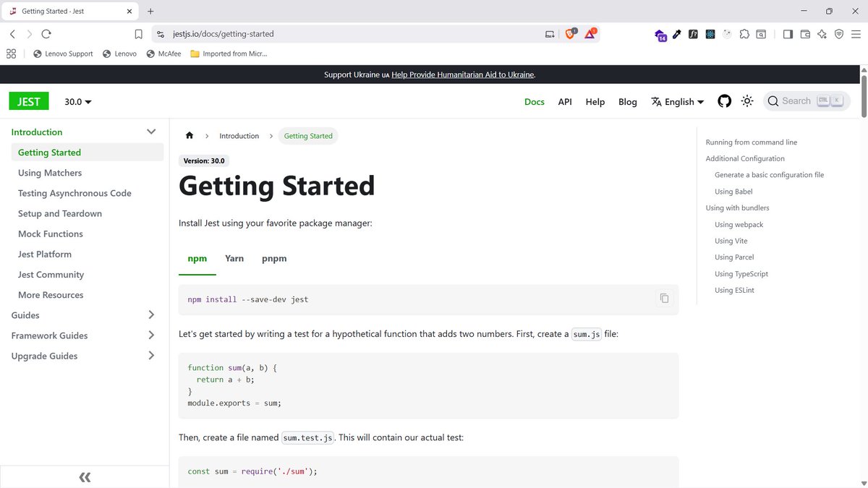Open API in the navbar
Viewport: 868px width, 488px height.
click(565, 102)
